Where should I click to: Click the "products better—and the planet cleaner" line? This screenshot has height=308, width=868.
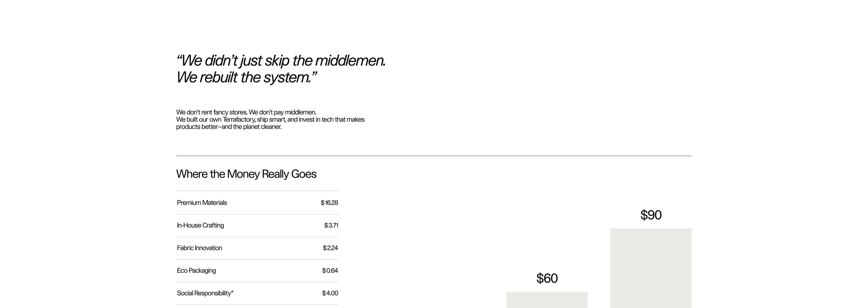coord(229,127)
